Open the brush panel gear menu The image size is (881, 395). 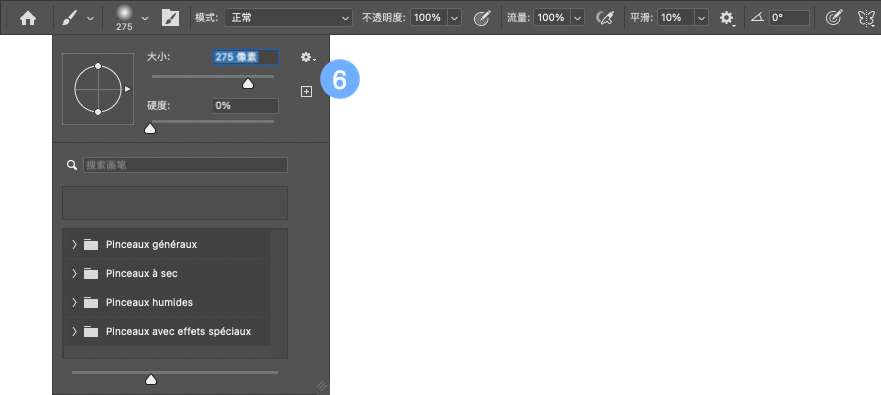307,57
